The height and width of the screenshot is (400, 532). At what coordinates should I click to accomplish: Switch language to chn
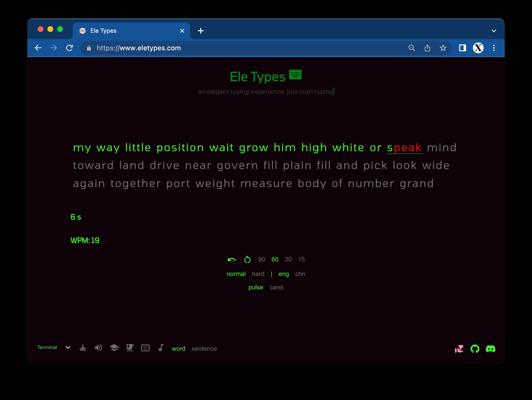[x=300, y=274]
